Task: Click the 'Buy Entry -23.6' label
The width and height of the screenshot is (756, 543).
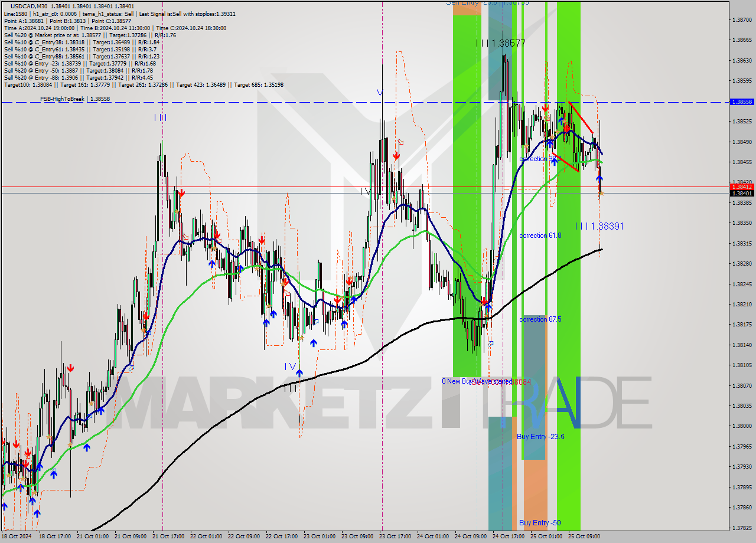Action: (x=540, y=437)
